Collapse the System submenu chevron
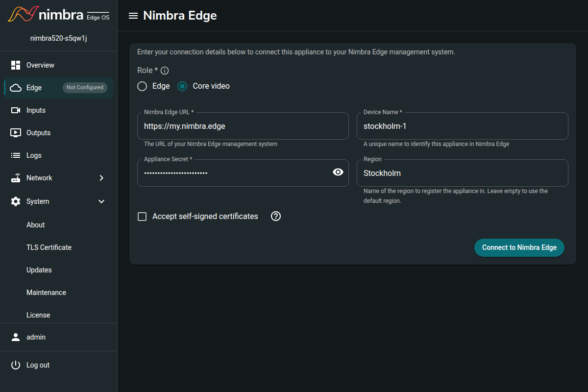This screenshot has width=588, height=392. 101,201
